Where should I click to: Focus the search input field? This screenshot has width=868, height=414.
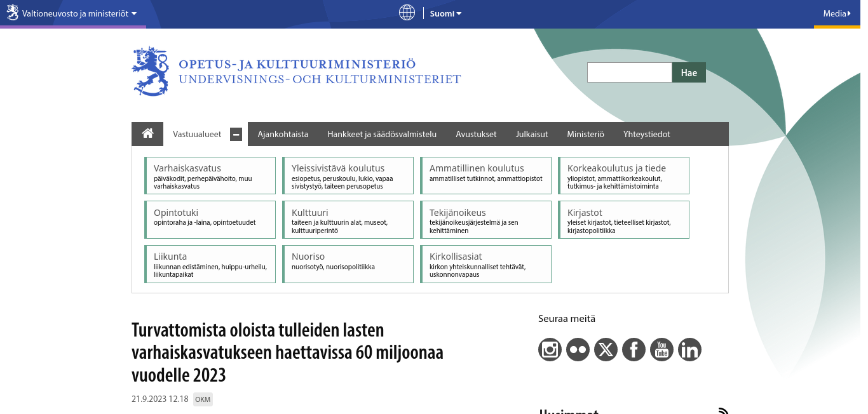coord(630,72)
